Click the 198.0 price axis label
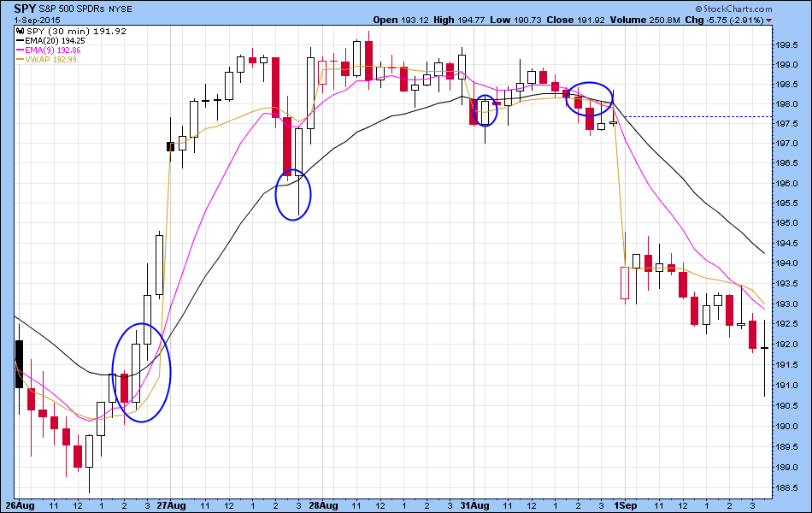The height and width of the screenshot is (513, 812). click(x=787, y=104)
